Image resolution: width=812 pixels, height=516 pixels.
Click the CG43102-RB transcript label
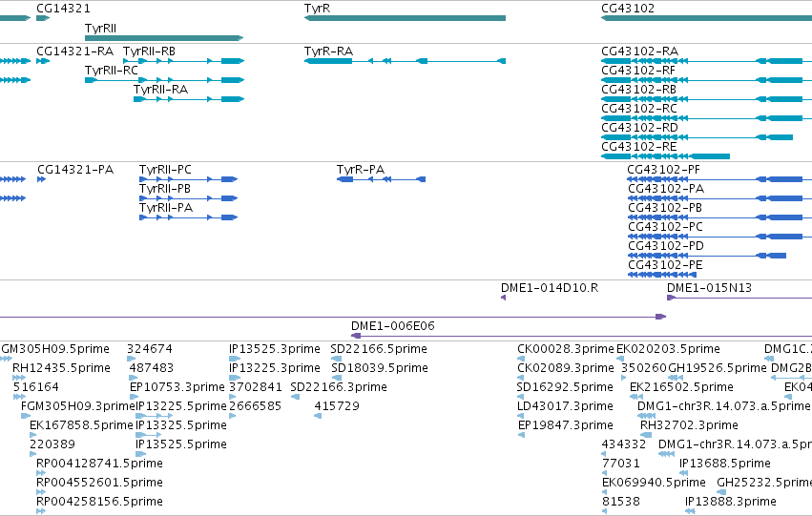coord(638,90)
